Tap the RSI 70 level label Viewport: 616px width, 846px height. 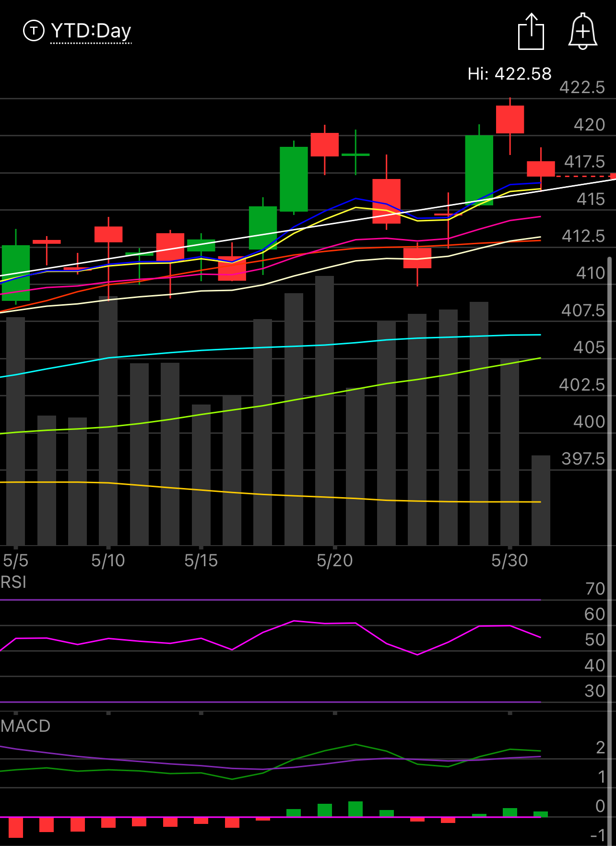[595, 589]
